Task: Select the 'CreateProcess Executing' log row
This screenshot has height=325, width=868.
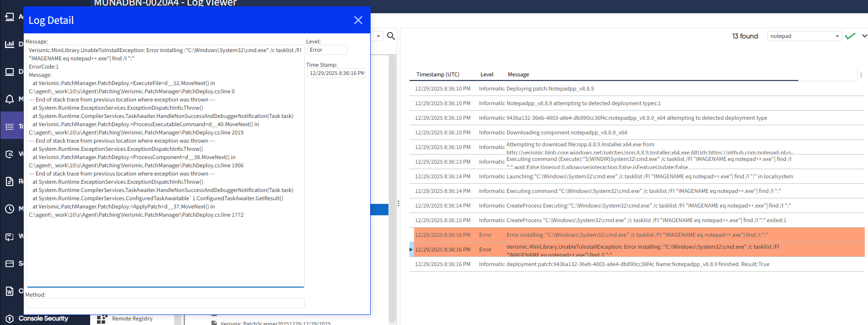Action: [637, 206]
